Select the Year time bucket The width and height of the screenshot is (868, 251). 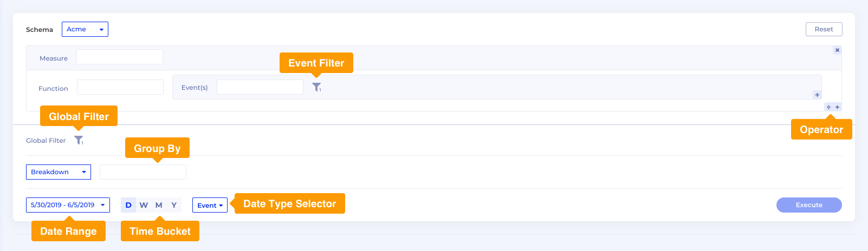click(x=174, y=205)
